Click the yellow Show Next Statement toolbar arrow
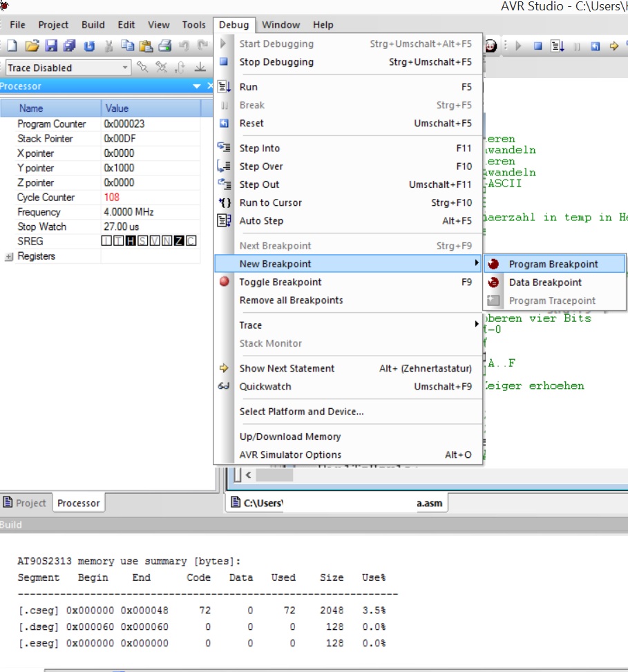The image size is (628, 672). click(x=614, y=46)
